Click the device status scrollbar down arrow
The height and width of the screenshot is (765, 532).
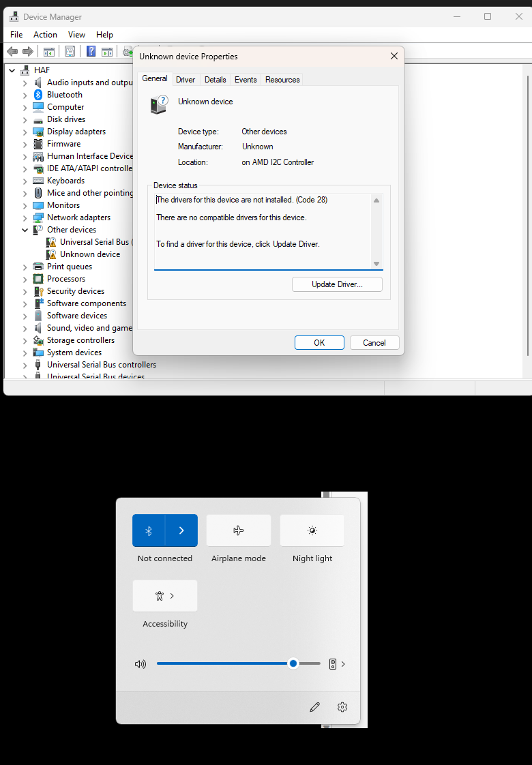(376, 264)
